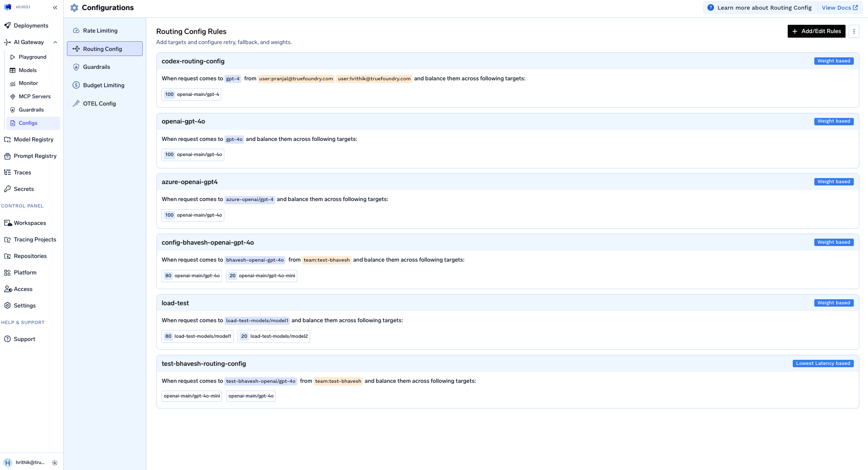This screenshot has height=470, width=868.
Task: Click the Weight based badge on load-test
Action: (834, 302)
